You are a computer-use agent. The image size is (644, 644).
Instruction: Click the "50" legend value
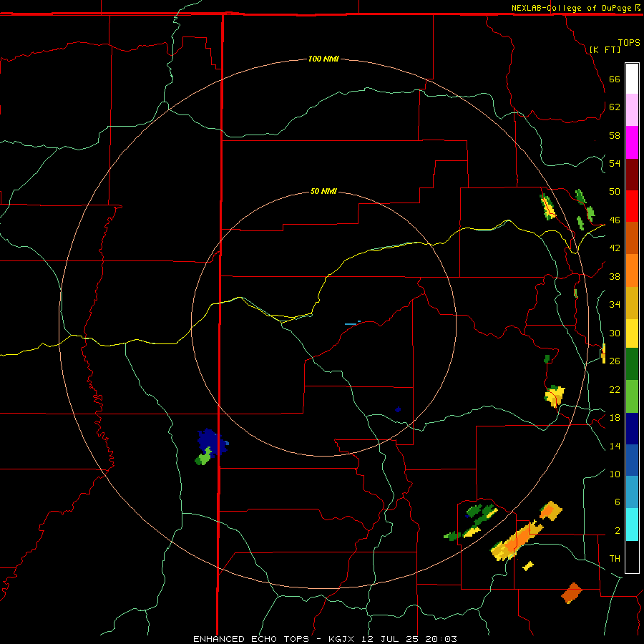[615, 192]
